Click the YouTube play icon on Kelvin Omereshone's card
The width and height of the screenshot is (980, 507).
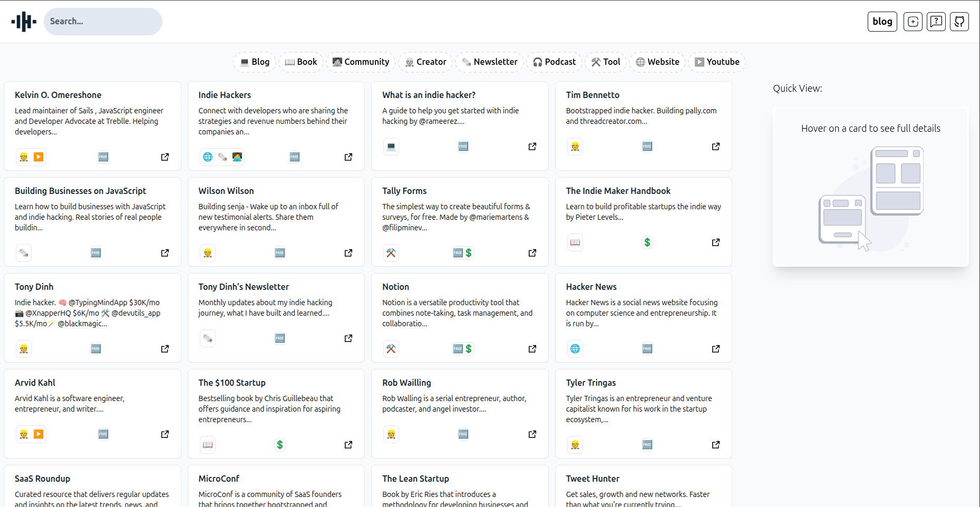pos(38,157)
